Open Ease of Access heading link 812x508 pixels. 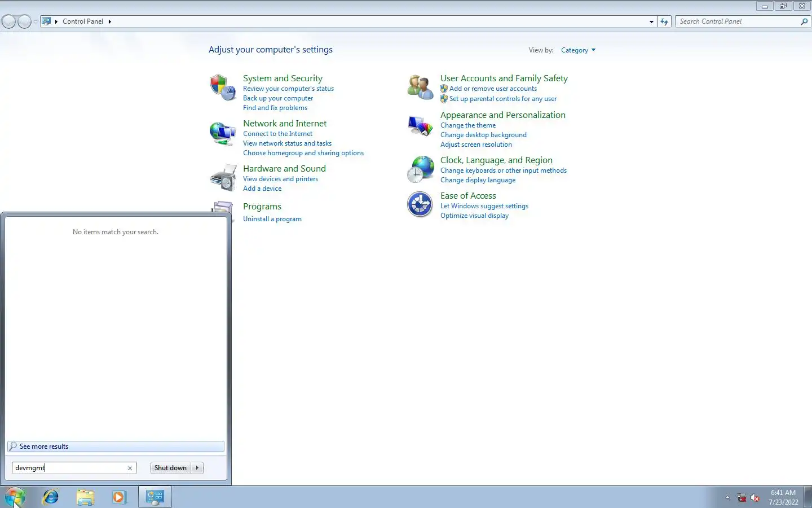point(468,196)
